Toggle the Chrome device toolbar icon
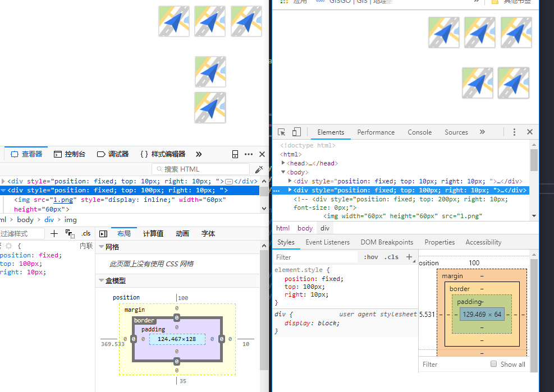 296,132
